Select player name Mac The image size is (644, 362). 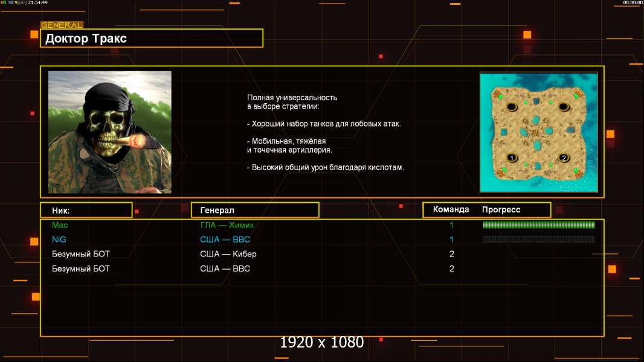60,225
